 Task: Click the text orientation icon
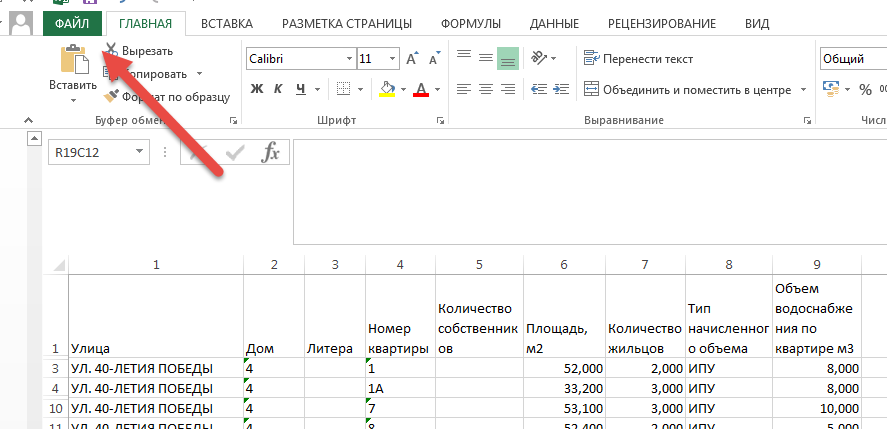click(x=539, y=58)
